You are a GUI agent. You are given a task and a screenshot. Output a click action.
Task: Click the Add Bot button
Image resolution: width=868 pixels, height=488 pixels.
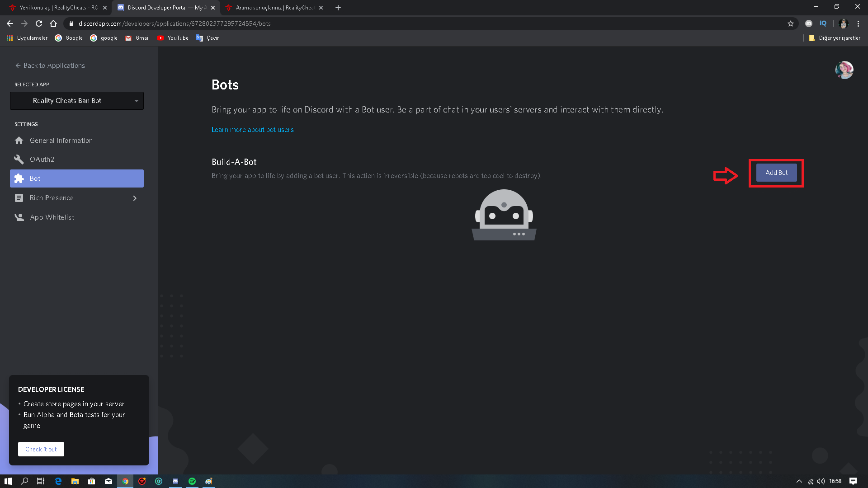pyautogui.click(x=776, y=173)
